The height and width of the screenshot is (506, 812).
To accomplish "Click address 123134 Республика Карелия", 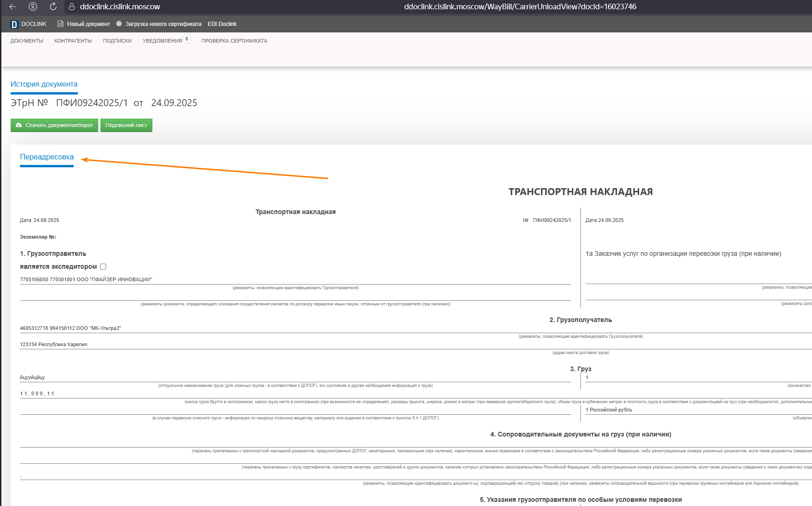I will [x=54, y=344].
